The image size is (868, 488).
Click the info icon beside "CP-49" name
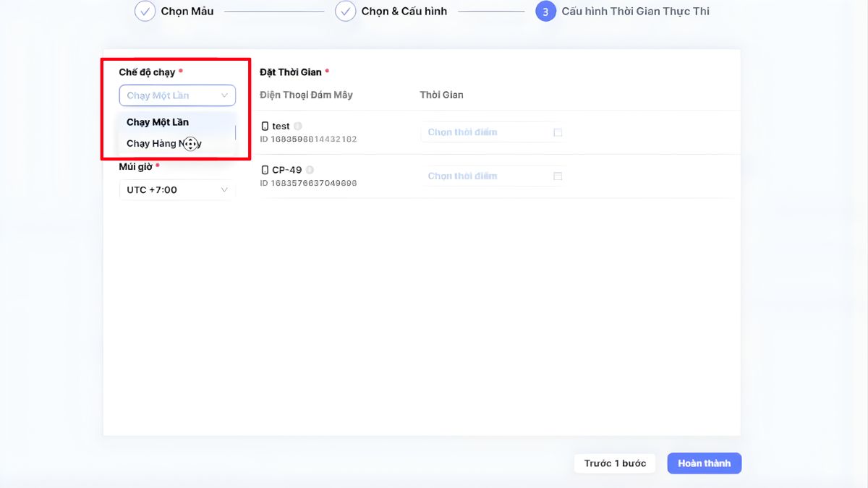pos(310,169)
